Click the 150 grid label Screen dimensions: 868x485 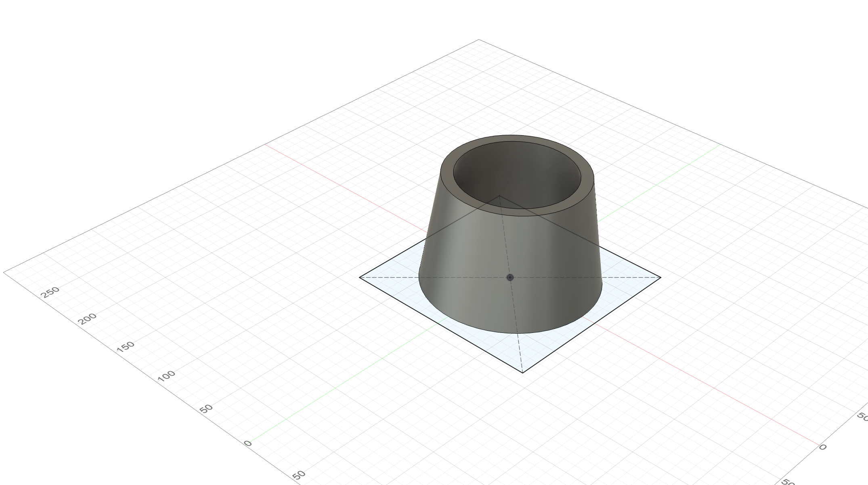125,347
